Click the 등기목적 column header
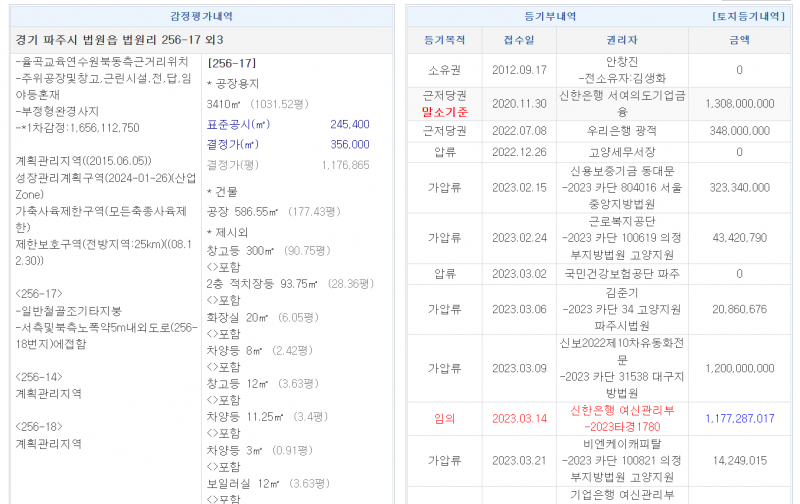 click(445, 41)
